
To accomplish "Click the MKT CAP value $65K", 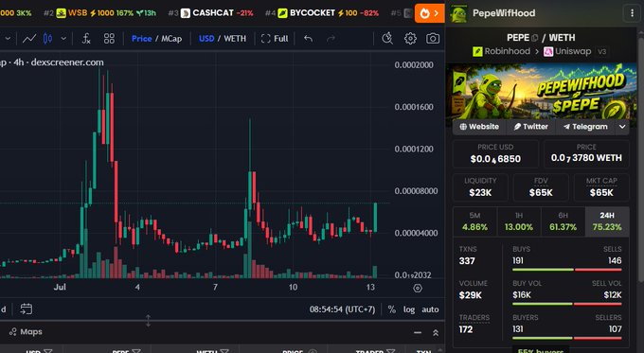I will pyautogui.click(x=601, y=192).
